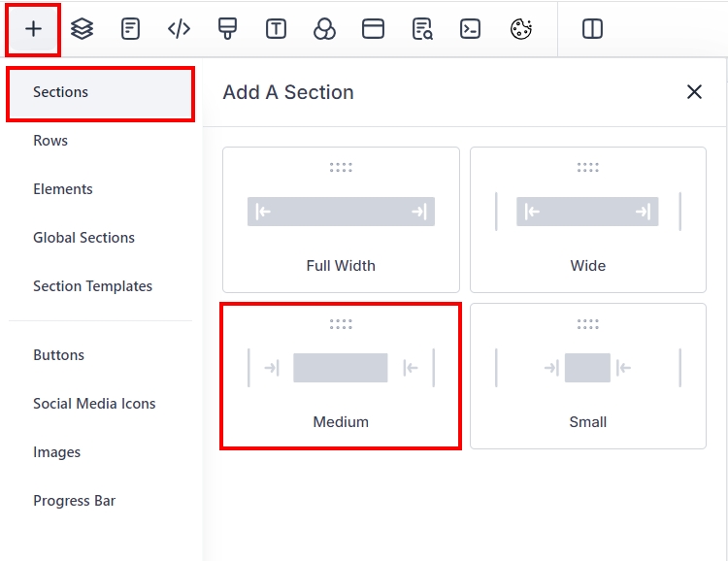Open the Elements category
The image size is (728, 561).
click(x=63, y=189)
